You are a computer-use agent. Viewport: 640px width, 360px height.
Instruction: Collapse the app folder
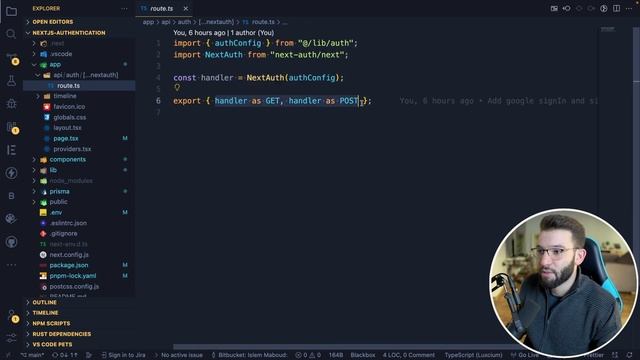(x=55, y=64)
